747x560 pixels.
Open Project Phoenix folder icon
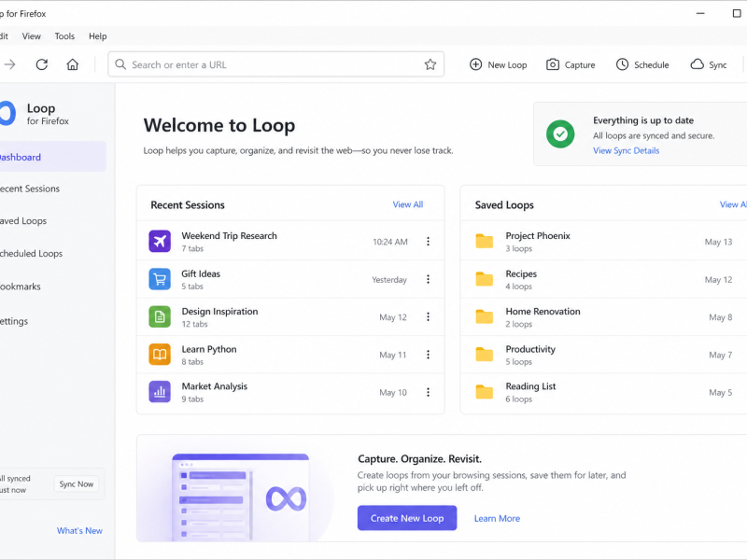(485, 242)
